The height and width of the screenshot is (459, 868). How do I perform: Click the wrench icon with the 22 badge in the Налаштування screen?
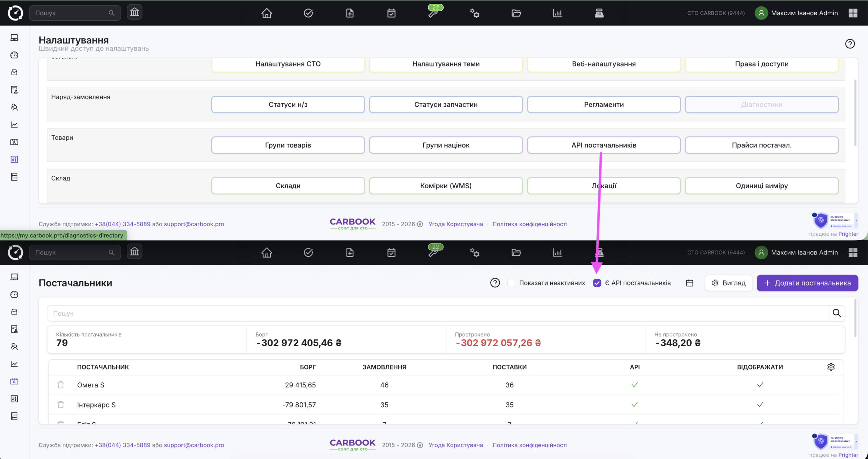pos(433,13)
